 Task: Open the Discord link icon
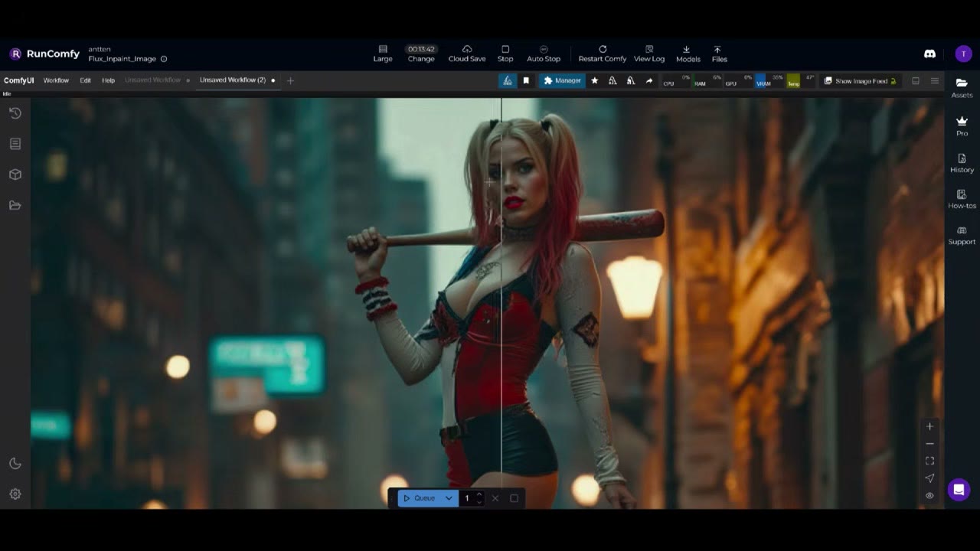pos(930,54)
